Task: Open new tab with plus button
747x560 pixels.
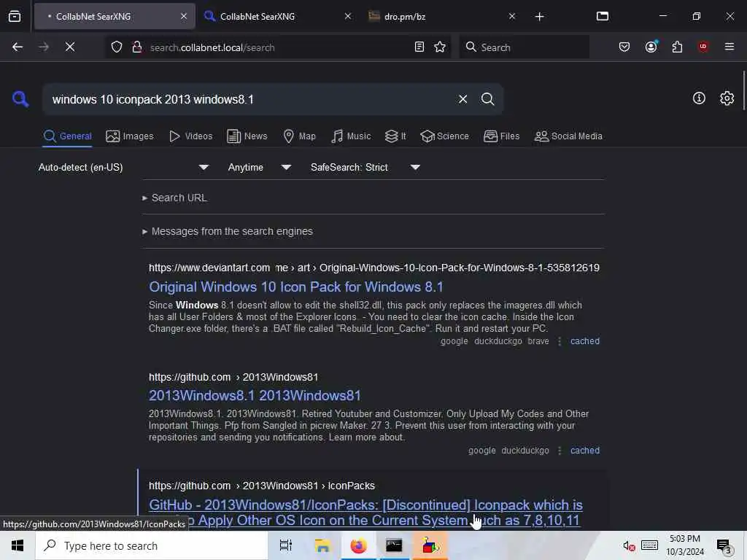Action: (539, 17)
